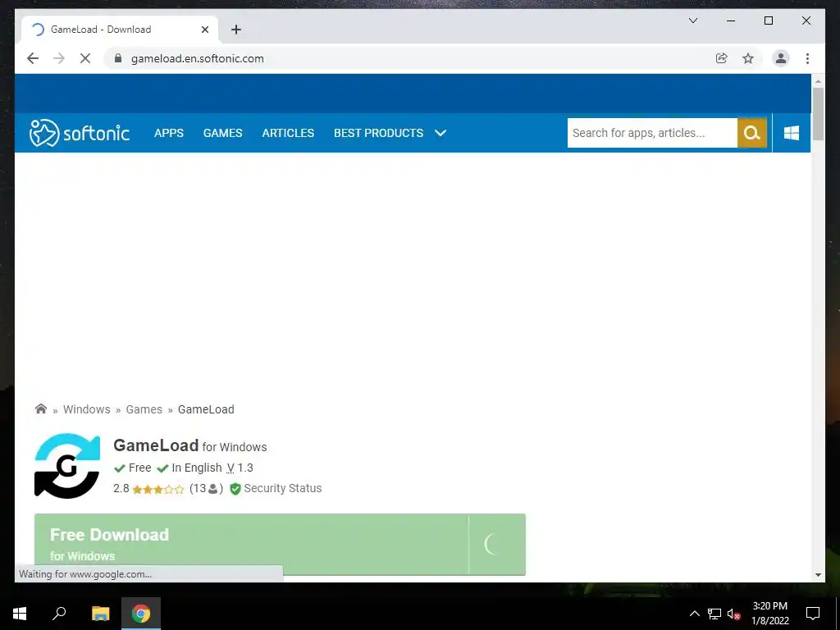Open the Chrome profile avatar

pos(781,58)
